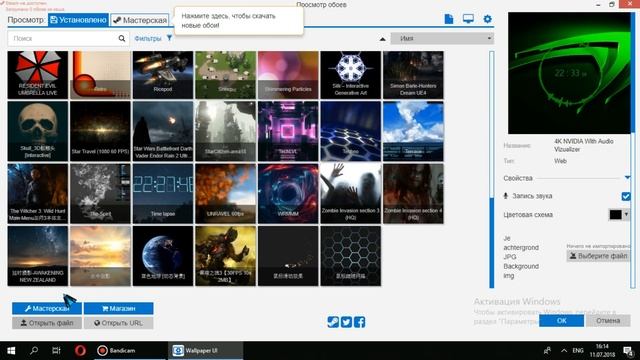640x360 pixels.
Task: Pick the black color scheme swatch
Action: click(x=616, y=214)
